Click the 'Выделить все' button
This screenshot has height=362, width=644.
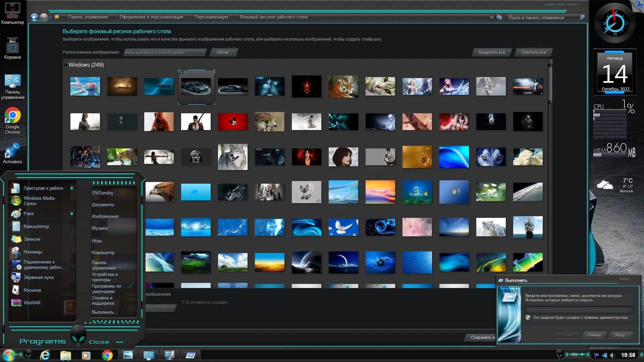click(x=491, y=52)
